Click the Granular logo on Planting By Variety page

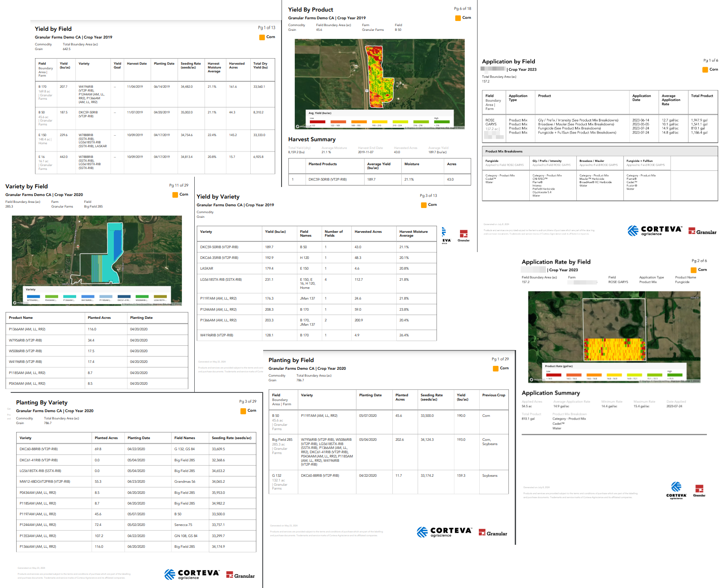(x=240, y=575)
